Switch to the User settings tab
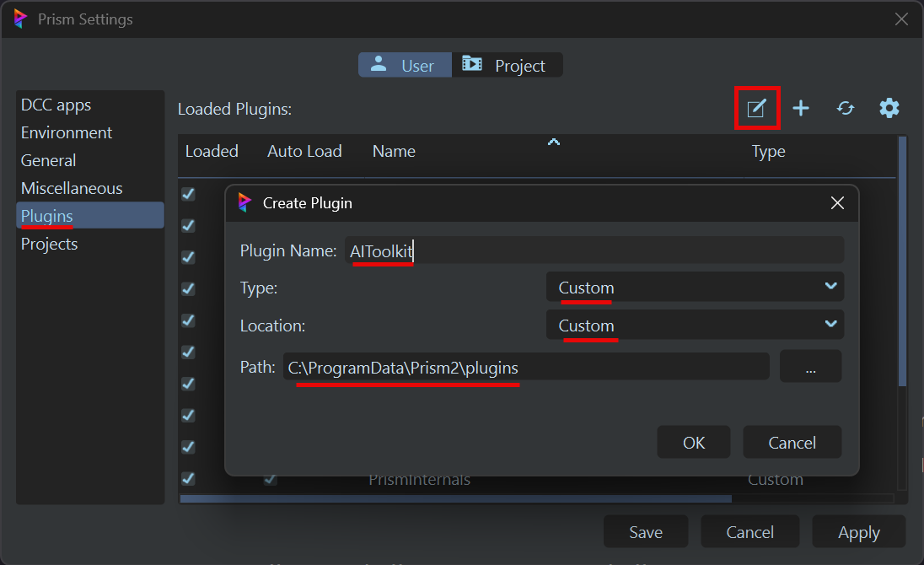924x565 pixels. (405, 65)
